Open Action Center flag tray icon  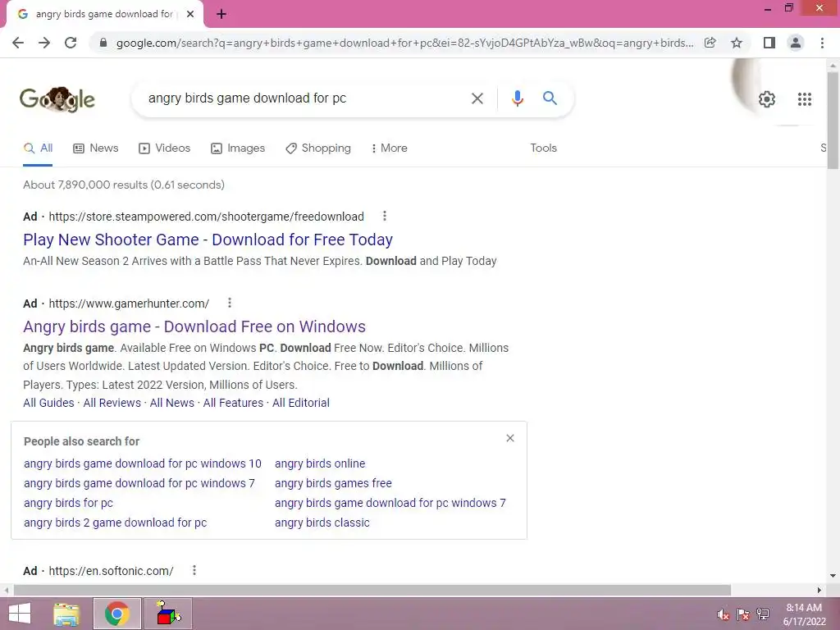pyautogui.click(x=743, y=614)
